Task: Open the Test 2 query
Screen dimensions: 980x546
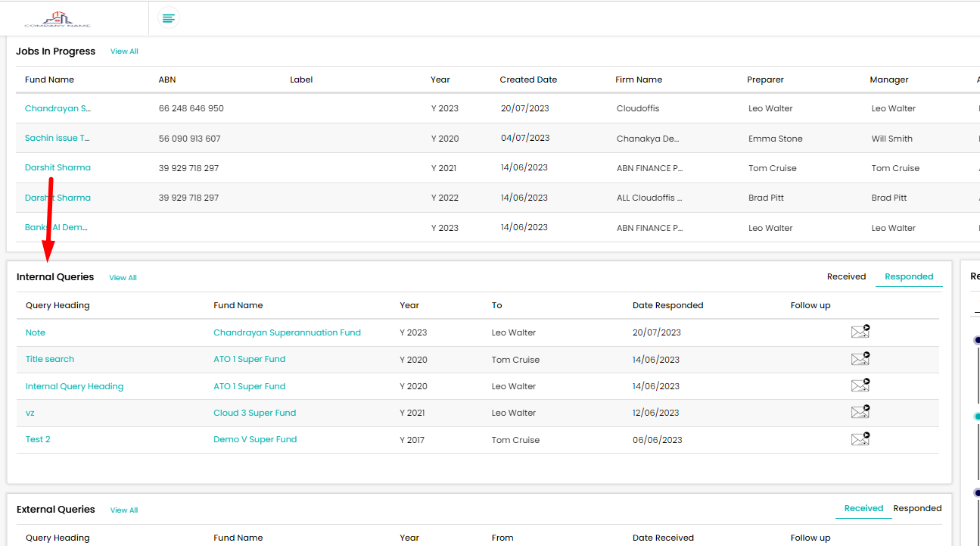Action: [x=38, y=439]
